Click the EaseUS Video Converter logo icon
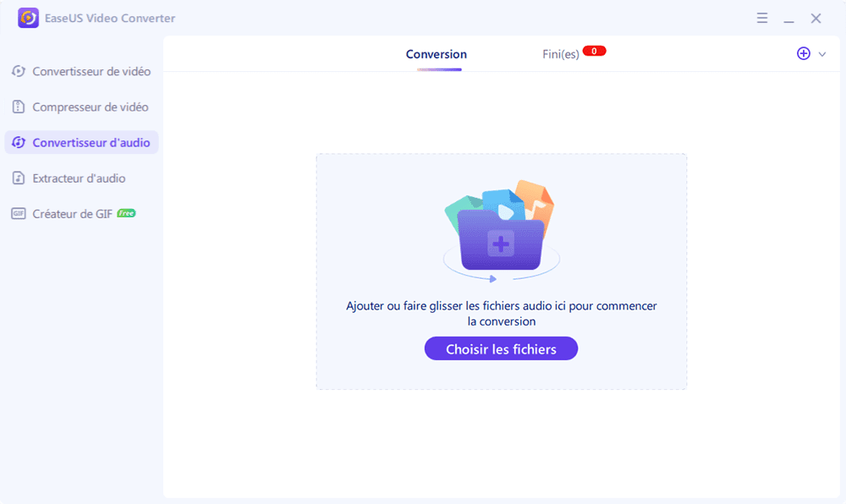The image size is (846, 504). [28, 18]
